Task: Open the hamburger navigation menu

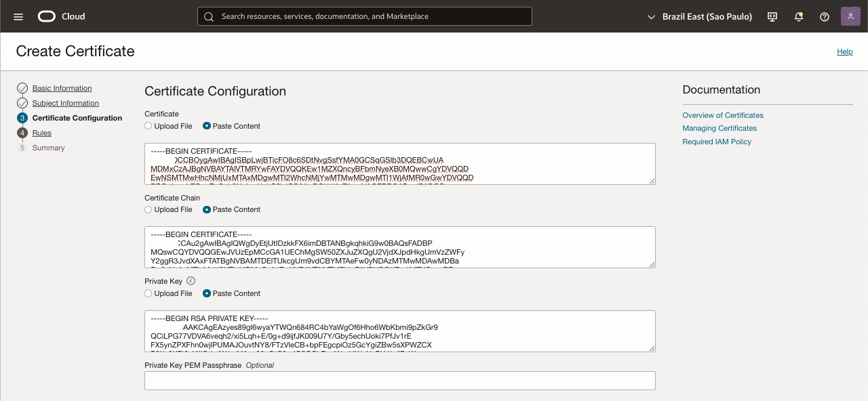Action: (18, 16)
